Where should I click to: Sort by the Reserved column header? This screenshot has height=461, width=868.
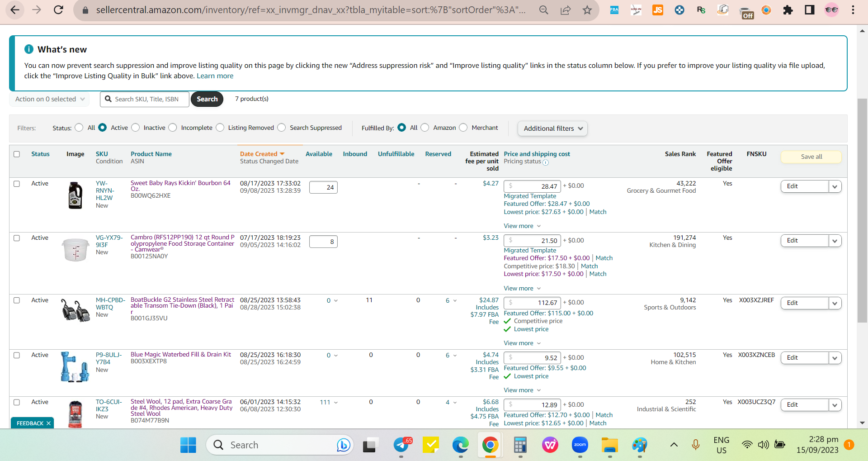coord(438,154)
